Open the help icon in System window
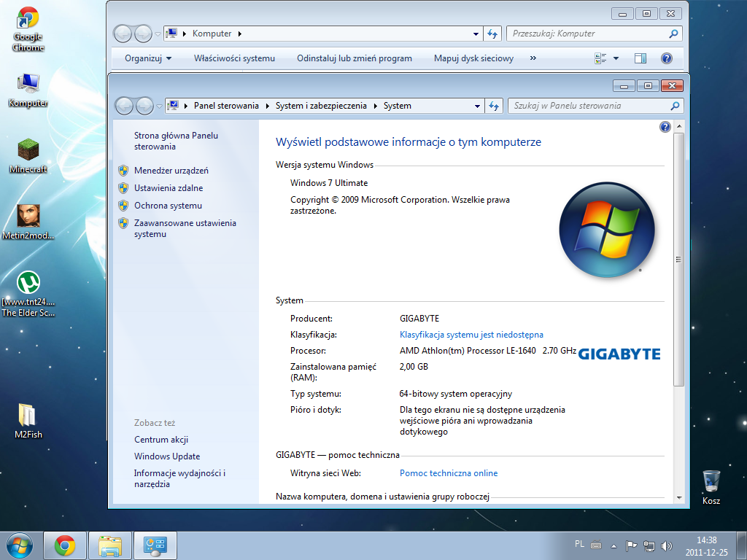This screenshot has width=747, height=560. pos(665,127)
